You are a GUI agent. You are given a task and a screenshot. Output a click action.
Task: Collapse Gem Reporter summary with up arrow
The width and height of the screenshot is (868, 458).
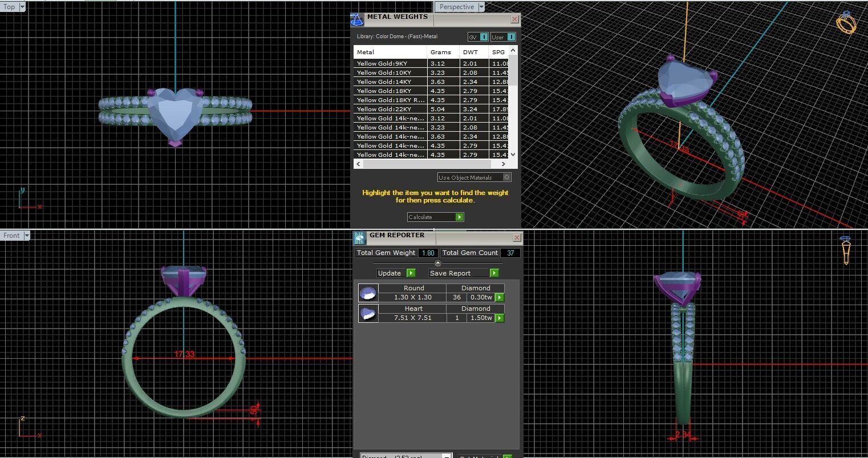[438, 263]
